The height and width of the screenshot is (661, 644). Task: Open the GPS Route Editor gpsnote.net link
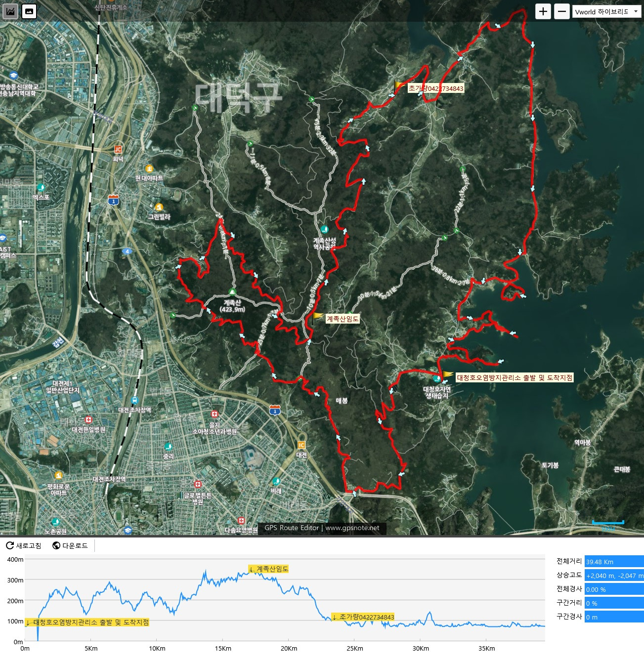pyautogui.click(x=322, y=528)
